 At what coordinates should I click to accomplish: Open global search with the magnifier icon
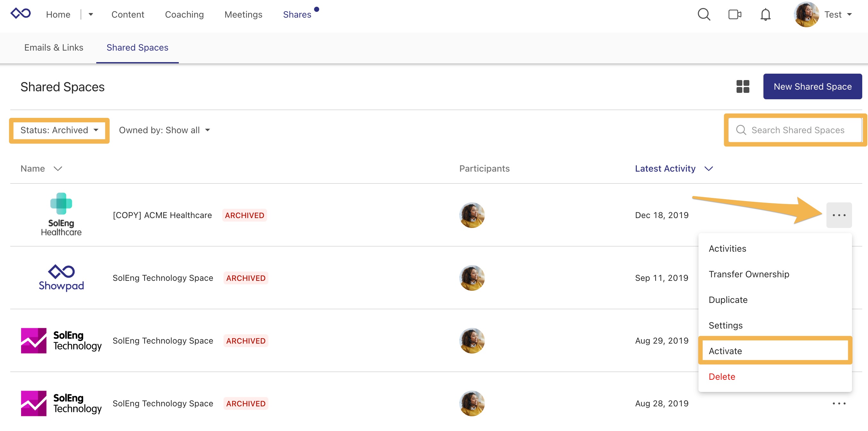(704, 14)
